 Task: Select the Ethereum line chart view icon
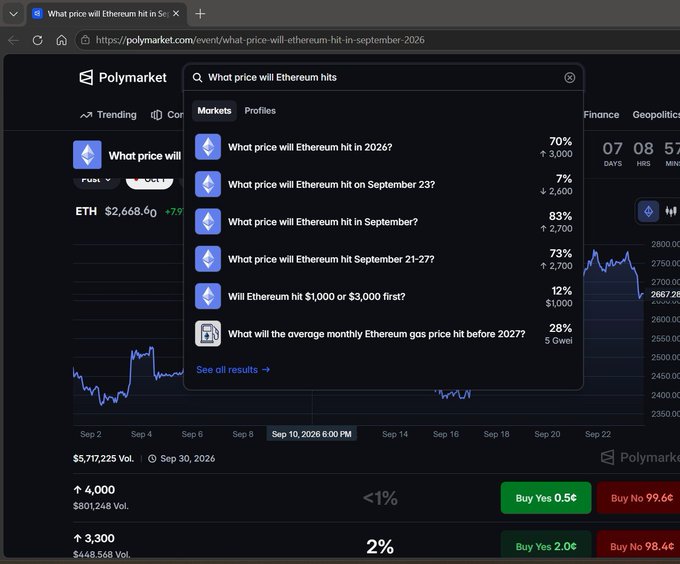tap(648, 212)
